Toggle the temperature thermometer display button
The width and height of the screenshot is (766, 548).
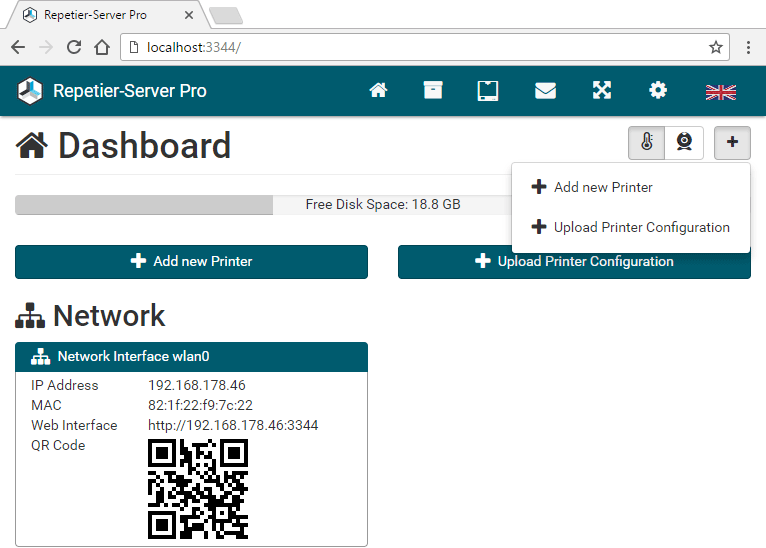[647, 143]
